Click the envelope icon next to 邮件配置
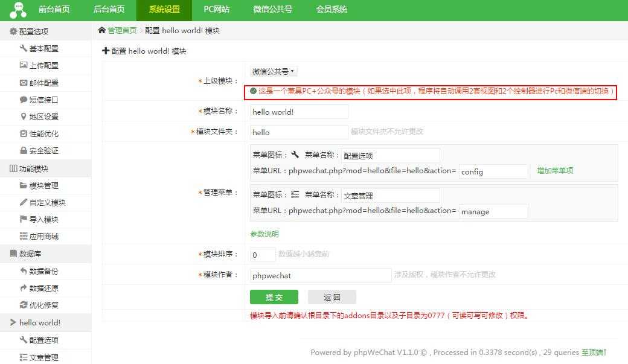This screenshot has width=628, height=364. 23,83
